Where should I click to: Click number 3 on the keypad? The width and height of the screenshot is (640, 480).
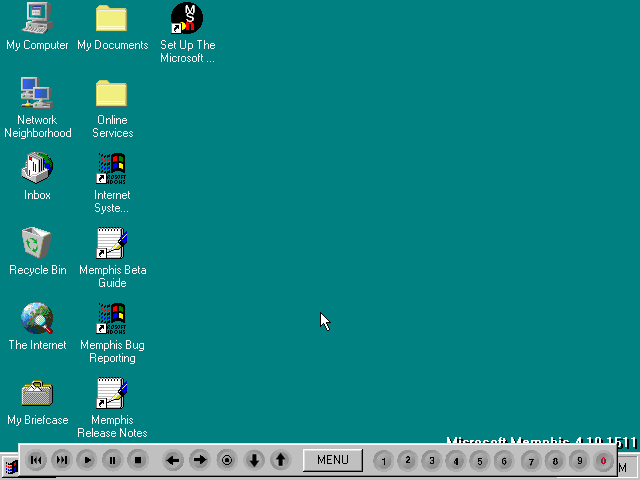click(431, 461)
